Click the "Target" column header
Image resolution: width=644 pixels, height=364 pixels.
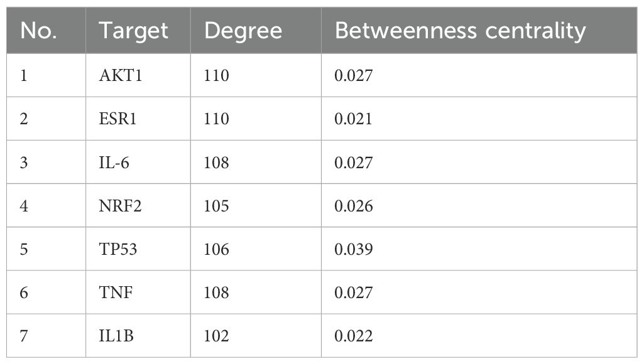[133, 31]
